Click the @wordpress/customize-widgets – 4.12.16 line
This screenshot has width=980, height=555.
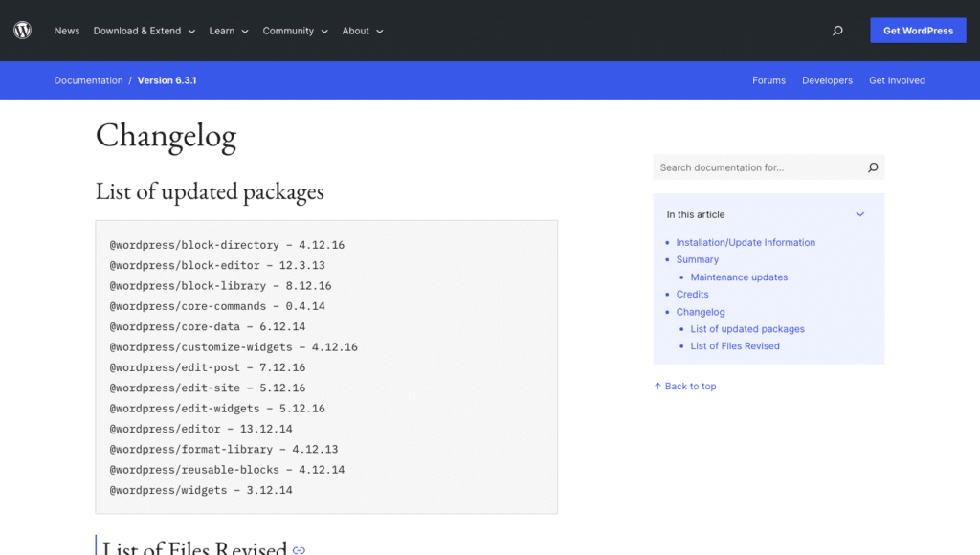coord(234,346)
